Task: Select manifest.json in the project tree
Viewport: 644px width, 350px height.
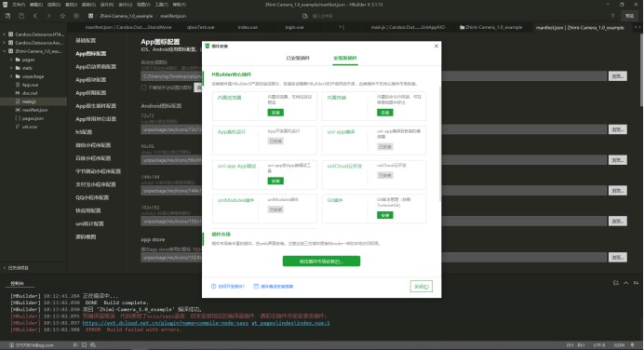Action: point(34,110)
